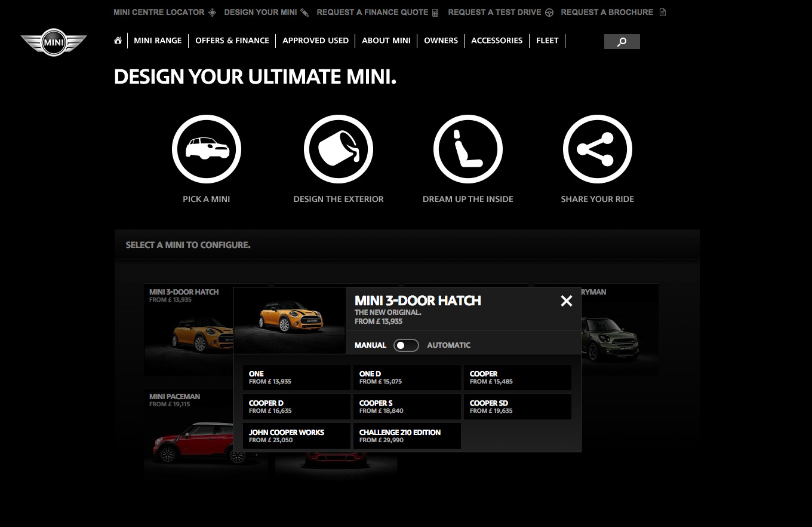Click the pencil icon beside Design Your MINI
Viewport: 812px width, 527px height.
[304, 12]
